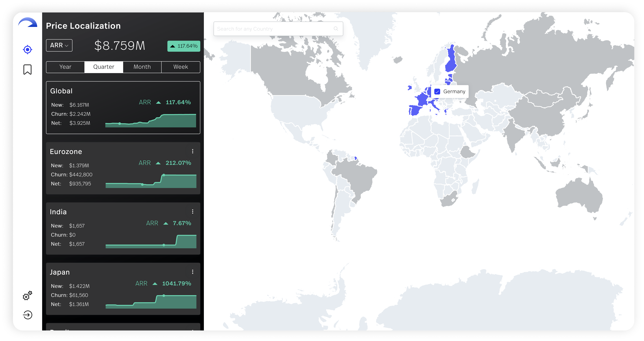Click the blue arc logo

coord(28,23)
